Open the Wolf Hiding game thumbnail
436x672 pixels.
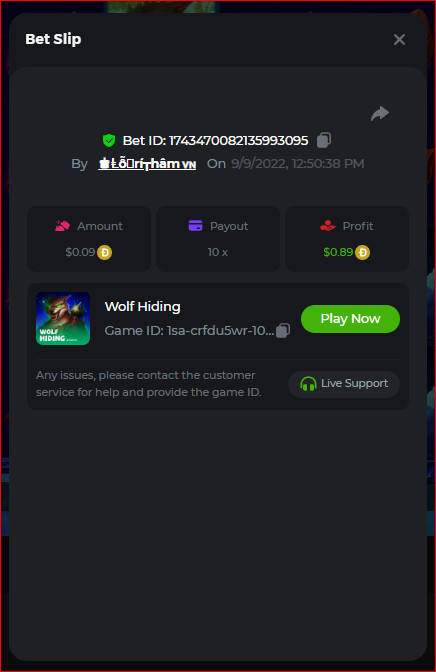tap(63, 318)
